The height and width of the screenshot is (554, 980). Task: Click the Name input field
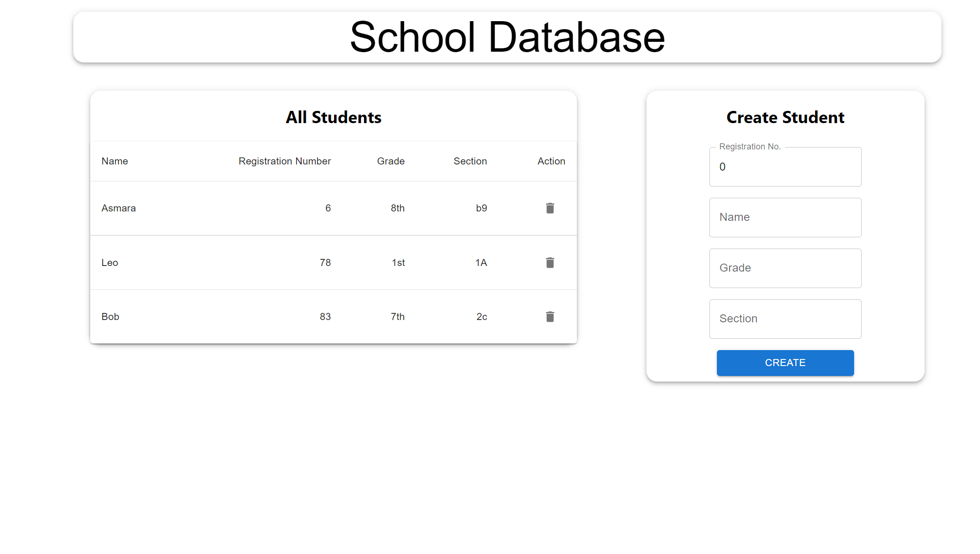tap(785, 217)
